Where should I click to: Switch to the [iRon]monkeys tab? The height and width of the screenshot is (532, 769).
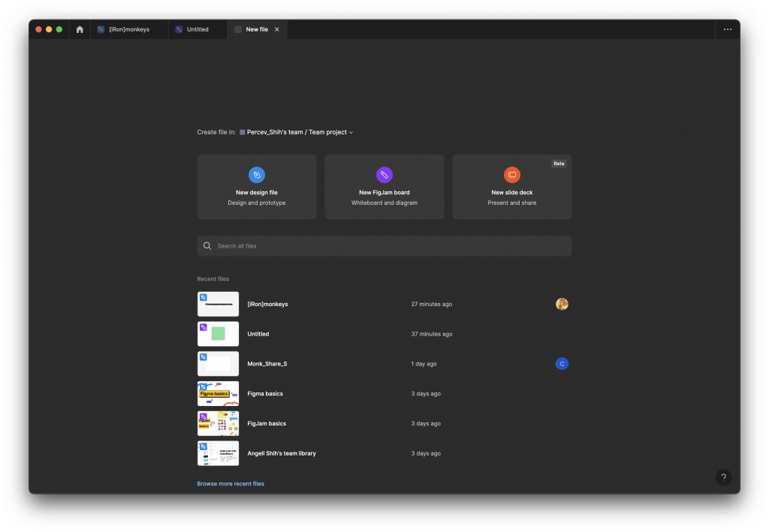tap(128, 29)
